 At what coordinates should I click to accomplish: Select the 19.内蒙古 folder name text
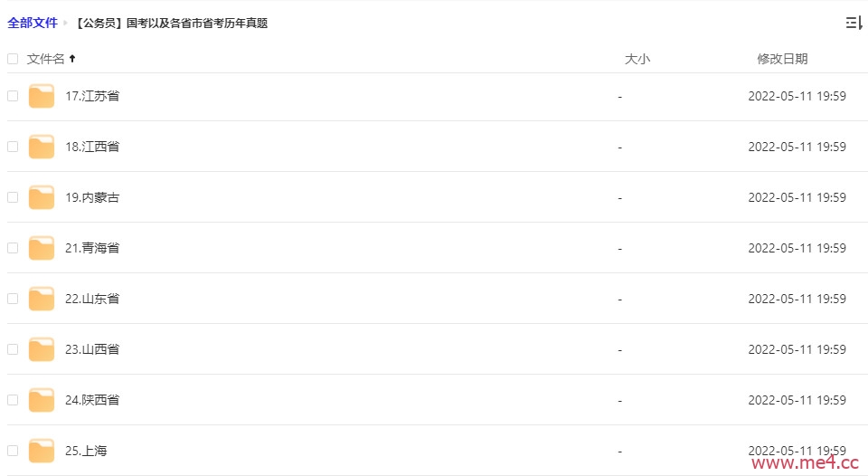(92, 197)
